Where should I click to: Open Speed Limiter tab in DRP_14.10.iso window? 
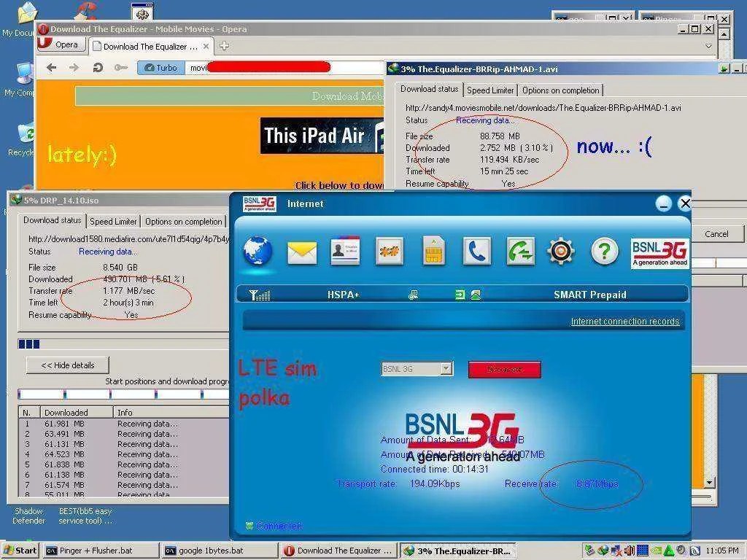point(113,222)
